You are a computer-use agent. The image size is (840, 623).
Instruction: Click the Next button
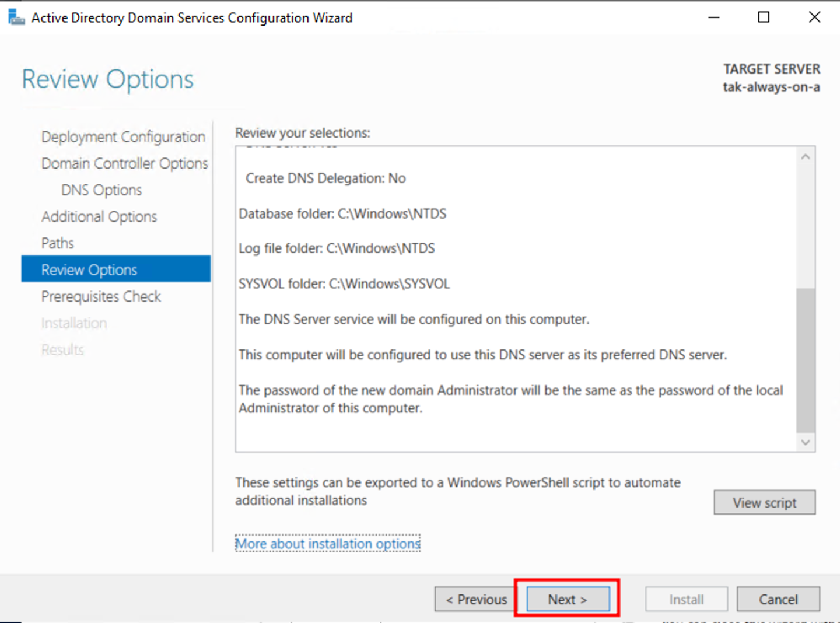pyautogui.click(x=568, y=599)
